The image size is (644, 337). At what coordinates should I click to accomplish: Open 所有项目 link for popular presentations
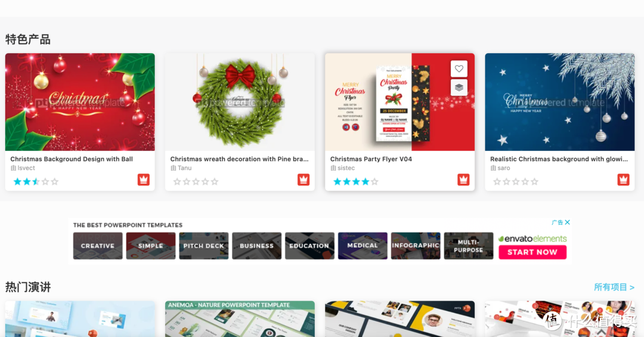(614, 287)
